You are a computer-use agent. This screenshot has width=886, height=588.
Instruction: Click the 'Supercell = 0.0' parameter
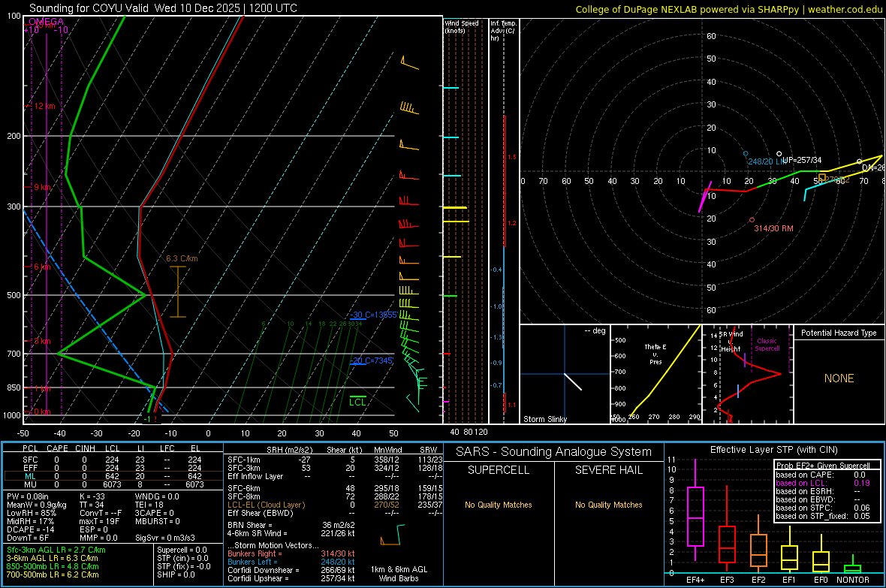coord(182,550)
